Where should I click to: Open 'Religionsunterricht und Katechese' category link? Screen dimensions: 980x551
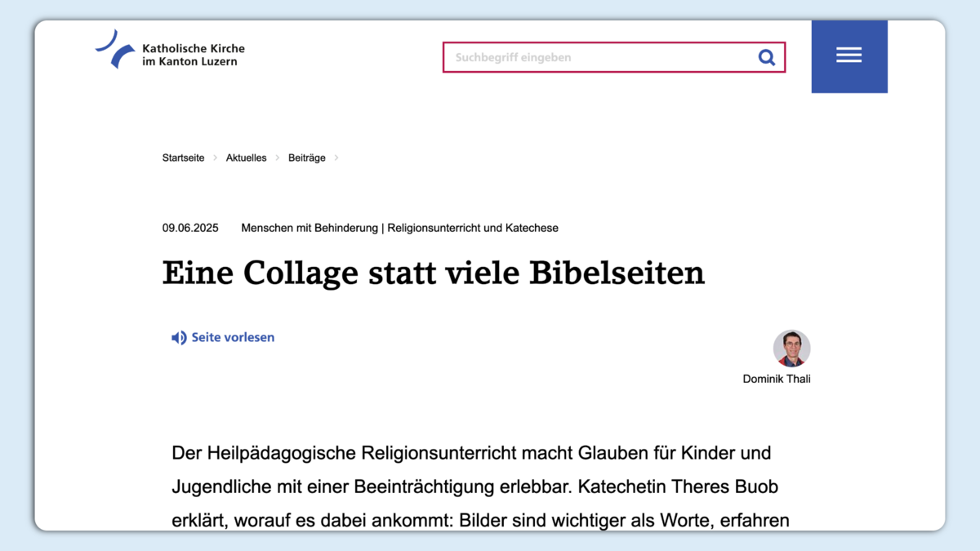473,229
